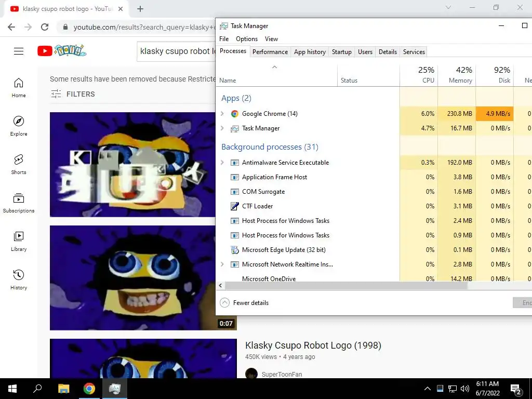532x399 pixels.
Task: Open Library in YouTube sidebar
Action: tap(19, 241)
